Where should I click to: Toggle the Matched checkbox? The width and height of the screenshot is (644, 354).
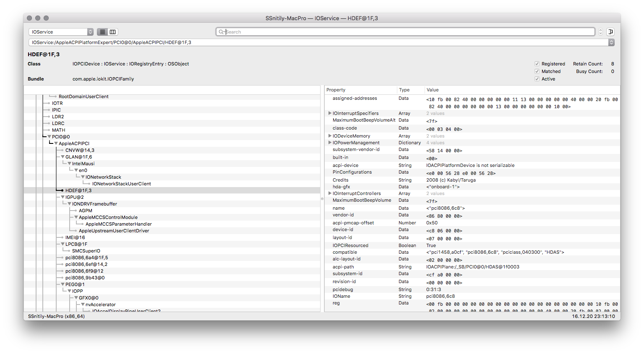tap(537, 71)
